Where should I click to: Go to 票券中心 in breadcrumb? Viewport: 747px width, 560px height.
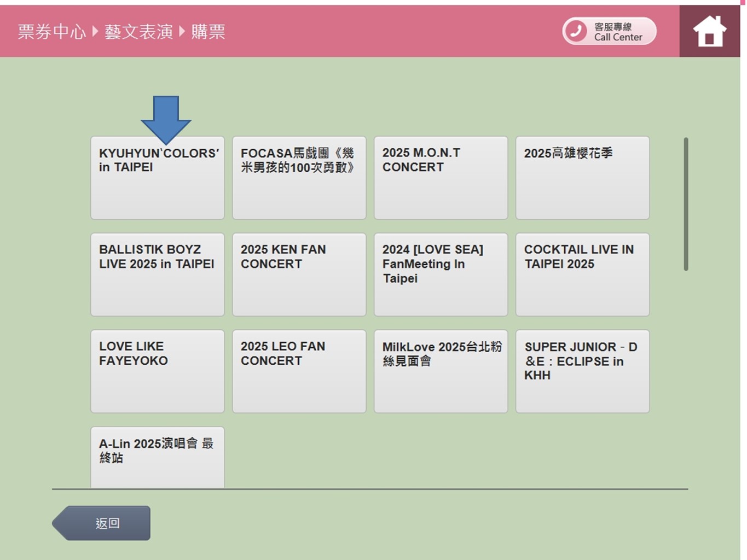[52, 32]
